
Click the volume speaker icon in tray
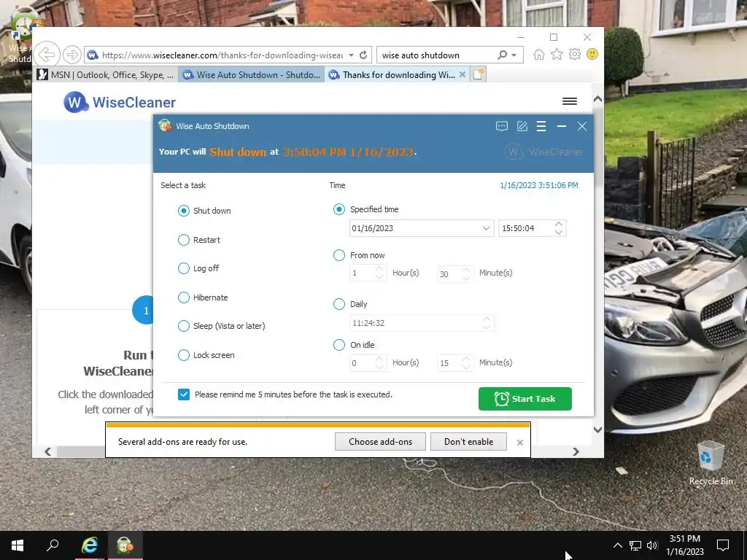(x=652, y=545)
